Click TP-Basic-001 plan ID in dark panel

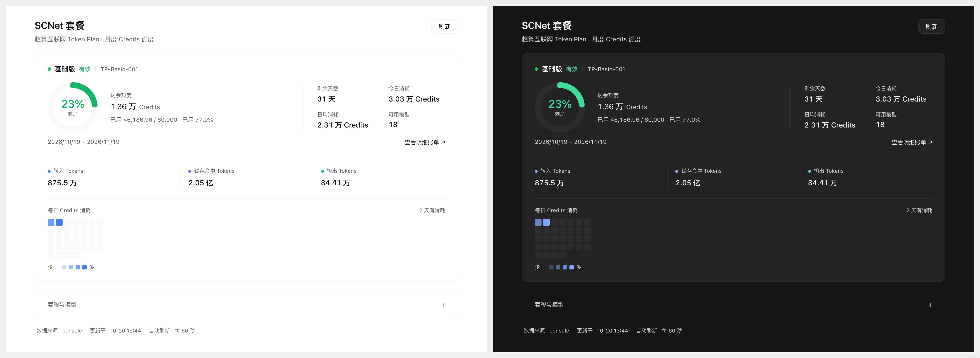pyautogui.click(x=606, y=69)
